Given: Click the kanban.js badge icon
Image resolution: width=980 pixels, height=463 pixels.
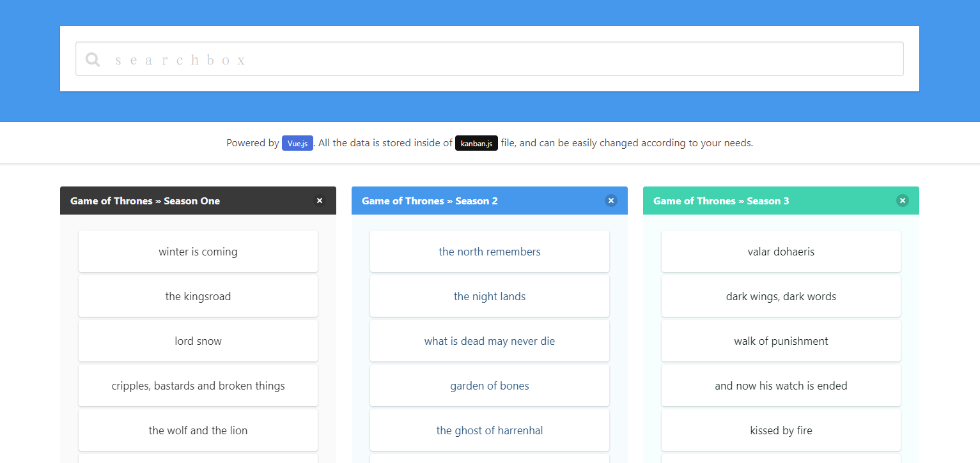Looking at the screenshot, I should pos(476,143).
